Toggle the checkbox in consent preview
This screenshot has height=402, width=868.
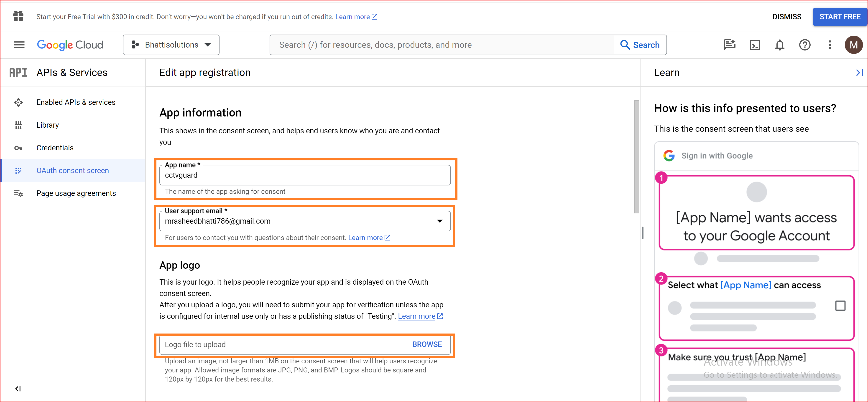click(840, 306)
